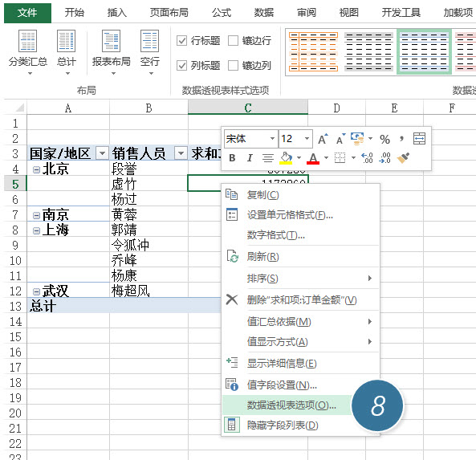Enable the 镶边行 banded rows checkbox

coord(233,40)
